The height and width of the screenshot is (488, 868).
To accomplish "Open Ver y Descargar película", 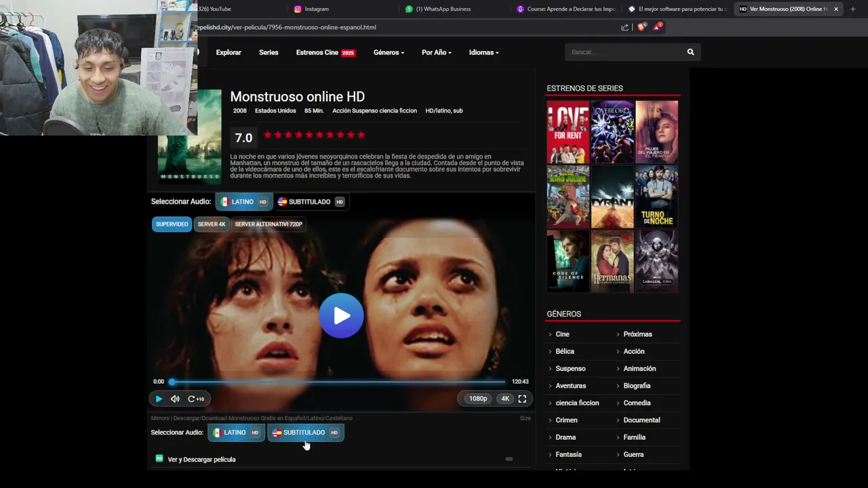I will tap(201, 460).
